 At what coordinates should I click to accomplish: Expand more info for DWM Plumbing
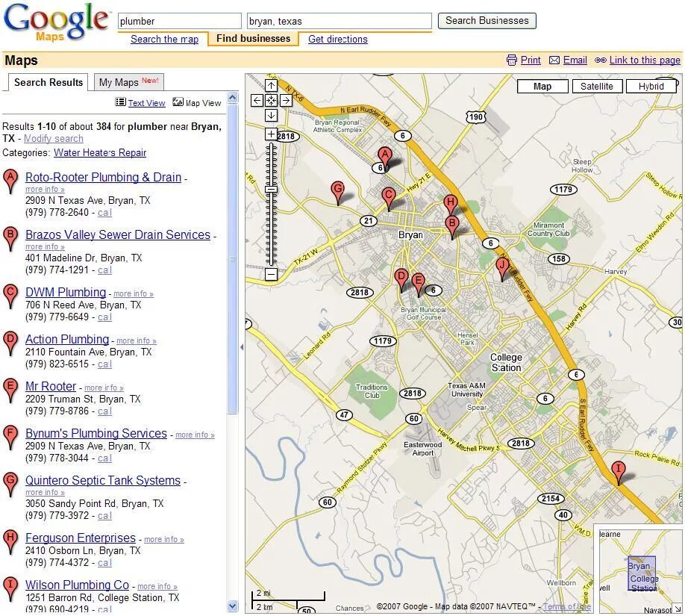pyautogui.click(x=134, y=293)
